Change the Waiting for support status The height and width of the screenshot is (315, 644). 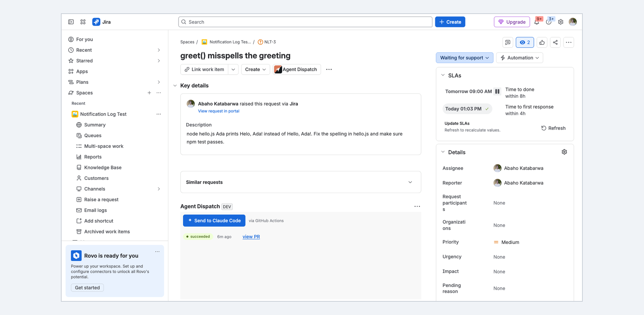[464, 58]
